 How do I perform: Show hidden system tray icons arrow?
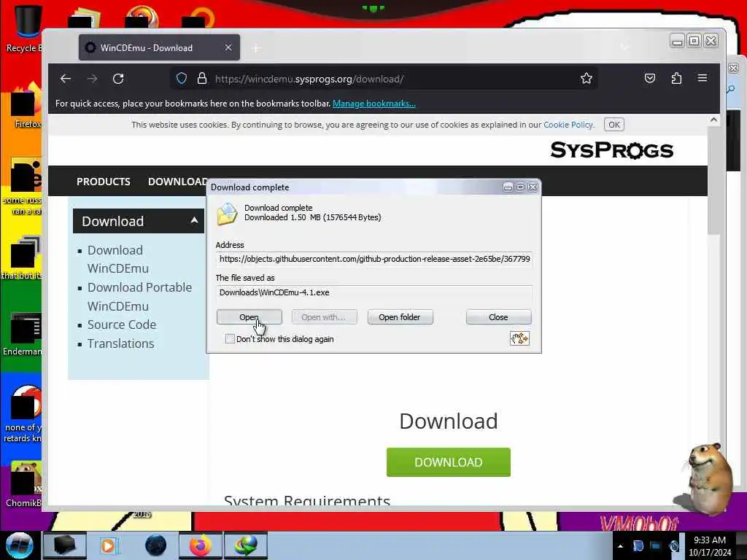pos(620,546)
